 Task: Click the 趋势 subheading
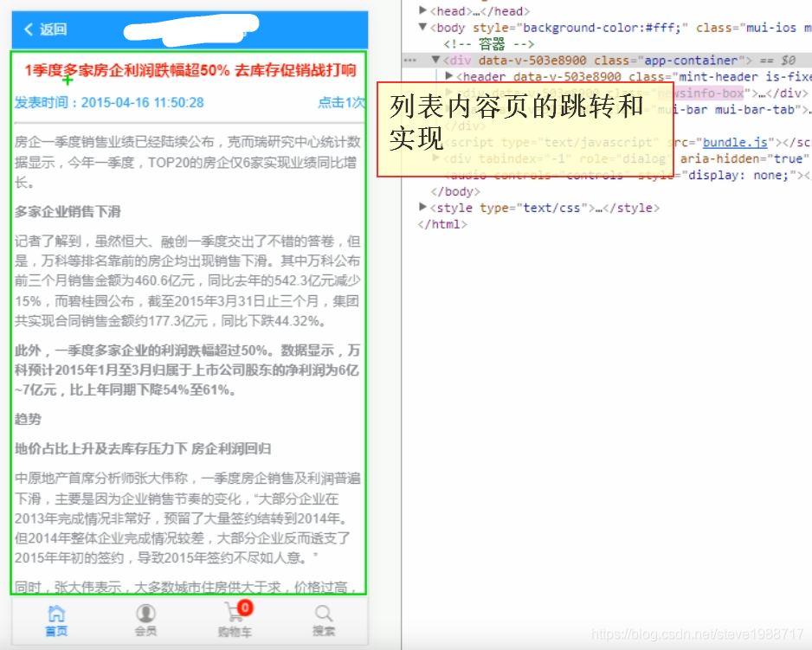click(x=28, y=419)
